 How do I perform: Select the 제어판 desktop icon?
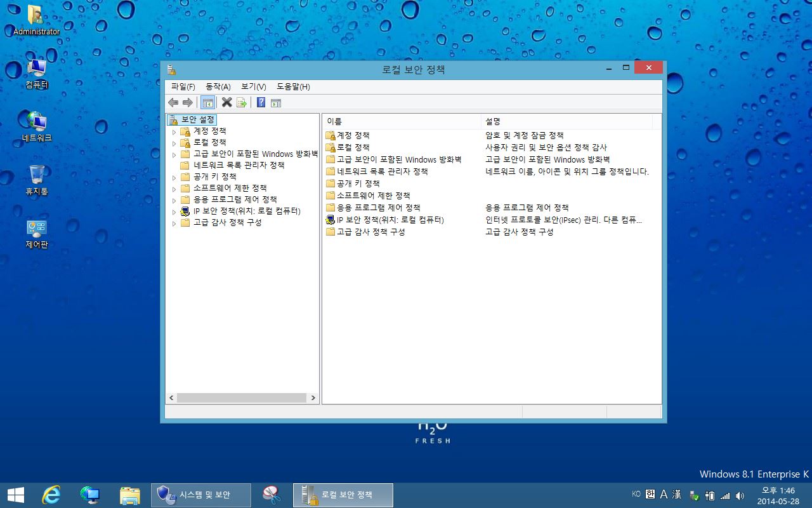coord(36,234)
